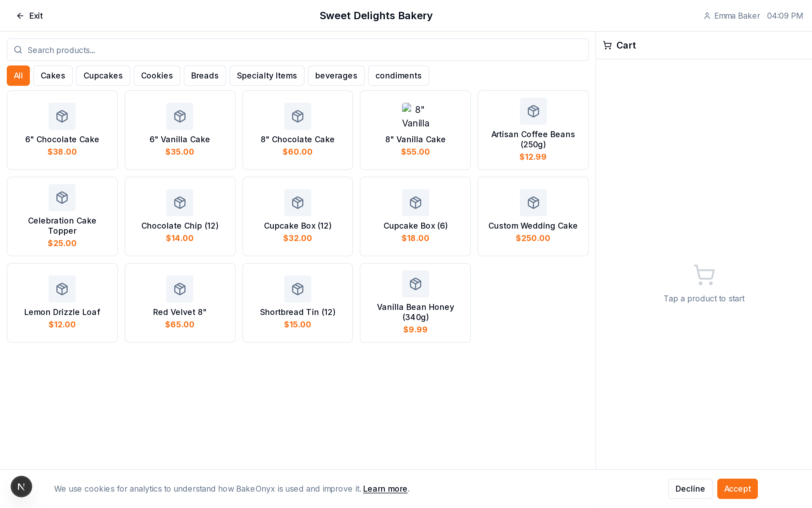
Task: Click the 6" Vanilla Cake box icon
Action: (180, 116)
